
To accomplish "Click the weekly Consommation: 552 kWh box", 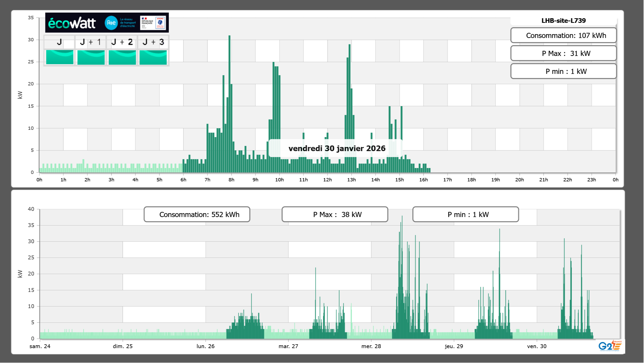I will tap(197, 214).
